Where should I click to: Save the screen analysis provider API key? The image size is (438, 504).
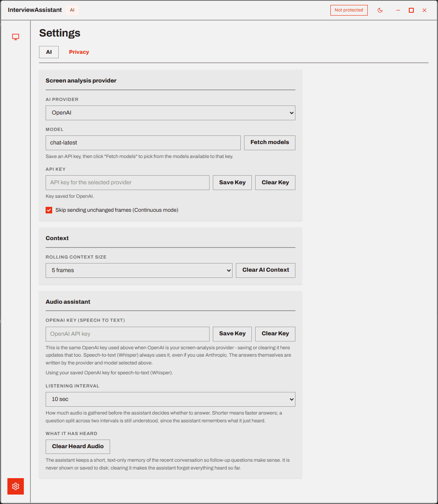[232, 183]
